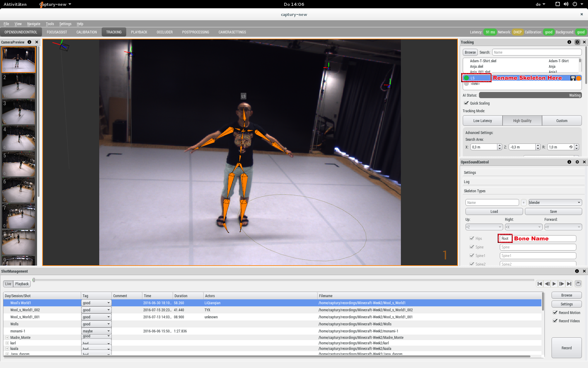This screenshot has width=588, height=368.
Task: Switch to the CALIBRATION tab
Action: 87,32
